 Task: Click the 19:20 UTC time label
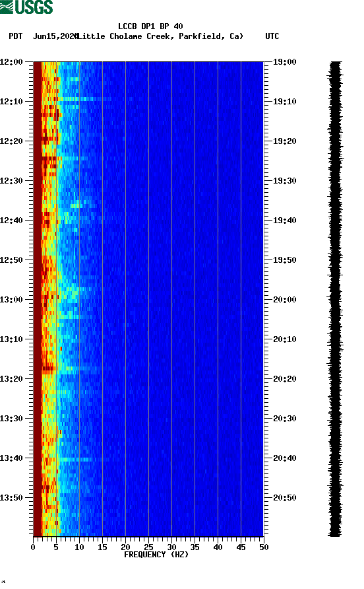point(284,141)
